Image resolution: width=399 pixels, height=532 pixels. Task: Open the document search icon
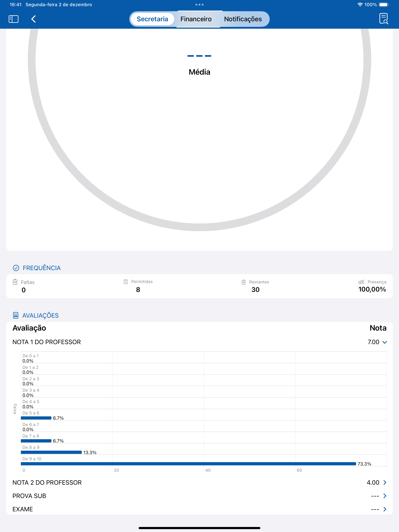[384, 19]
